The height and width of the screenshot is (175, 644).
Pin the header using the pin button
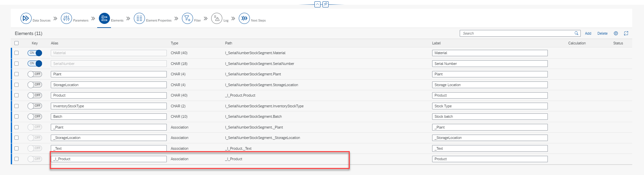tap(325, 4)
